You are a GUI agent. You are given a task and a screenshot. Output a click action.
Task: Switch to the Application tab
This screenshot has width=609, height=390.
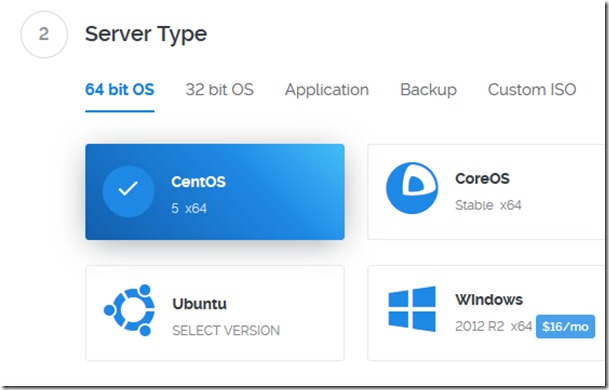tap(327, 90)
